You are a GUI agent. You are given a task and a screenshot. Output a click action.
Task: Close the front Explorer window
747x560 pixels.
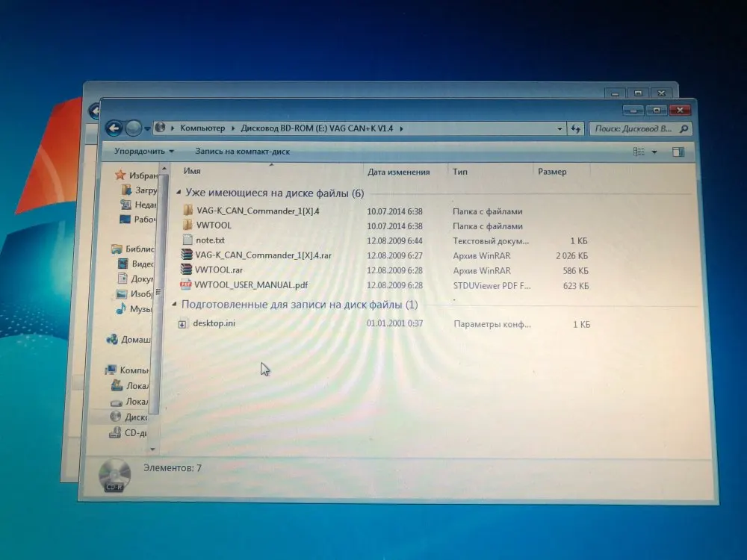(x=680, y=111)
